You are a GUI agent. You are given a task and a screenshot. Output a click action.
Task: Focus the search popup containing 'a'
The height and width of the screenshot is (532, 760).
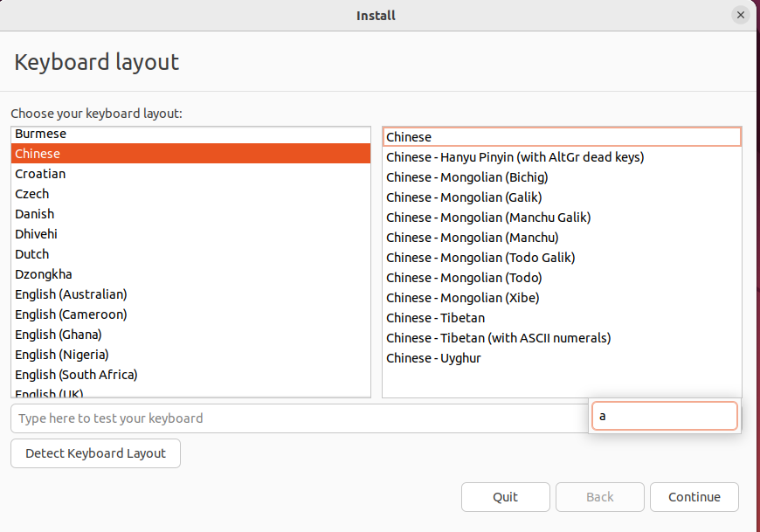click(665, 416)
